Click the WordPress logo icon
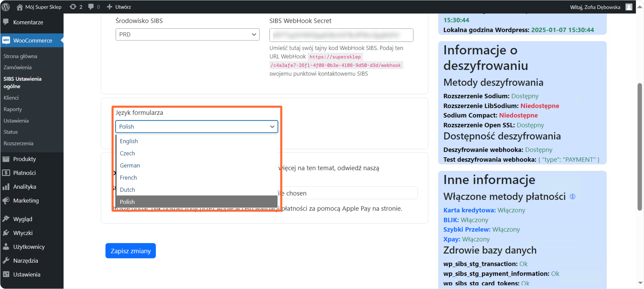Viewport: 644px width, 289px height. point(6,7)
